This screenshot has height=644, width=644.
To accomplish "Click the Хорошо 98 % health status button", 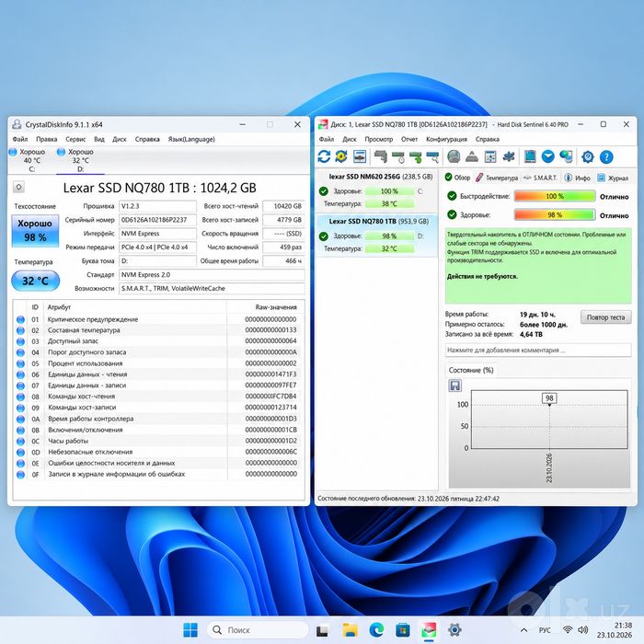I will 35,230.
